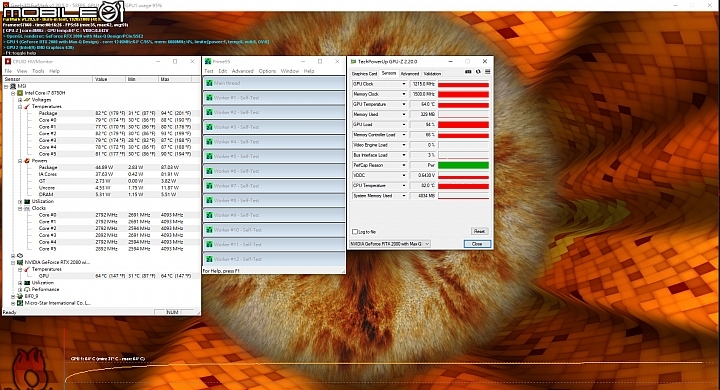
Task: Open the VDDC sensor dropdown
Action: pos(404,175)
